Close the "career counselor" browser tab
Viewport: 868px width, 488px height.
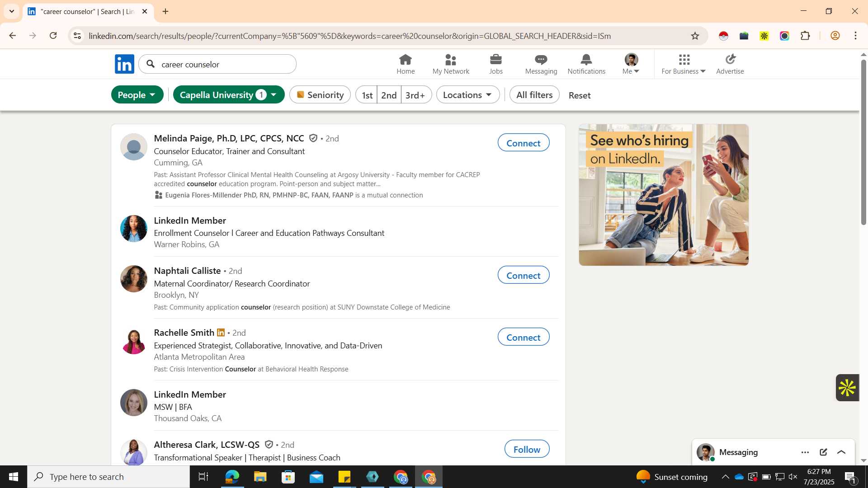point(145,11)
